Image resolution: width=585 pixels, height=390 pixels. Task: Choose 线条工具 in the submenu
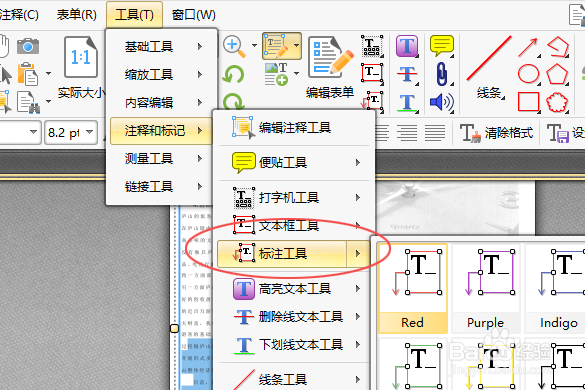pos(294,379)
